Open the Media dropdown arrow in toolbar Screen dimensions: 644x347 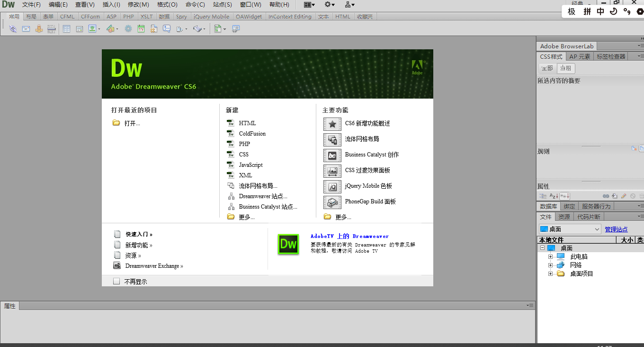tap(117, 29)
